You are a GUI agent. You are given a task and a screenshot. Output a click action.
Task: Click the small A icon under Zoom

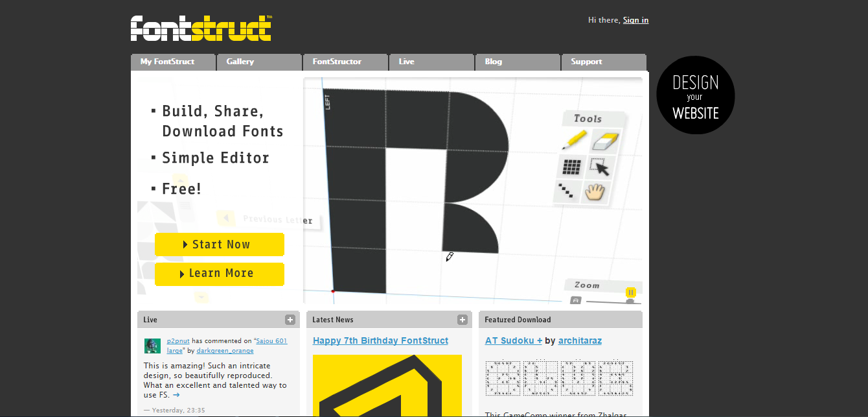(x=575, y=300)
